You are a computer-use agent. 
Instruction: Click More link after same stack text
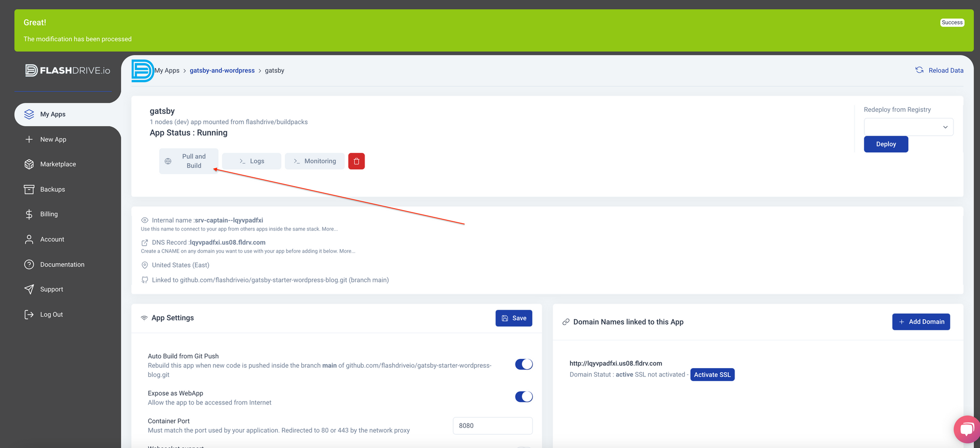[329, 229]
